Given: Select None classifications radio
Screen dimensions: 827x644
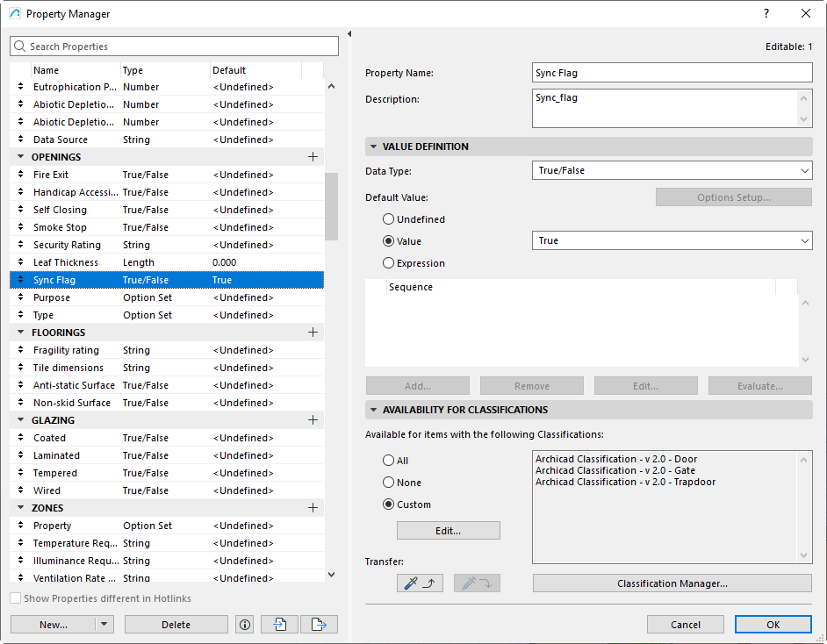Looking at the screenshot, I should click(388, 483).
